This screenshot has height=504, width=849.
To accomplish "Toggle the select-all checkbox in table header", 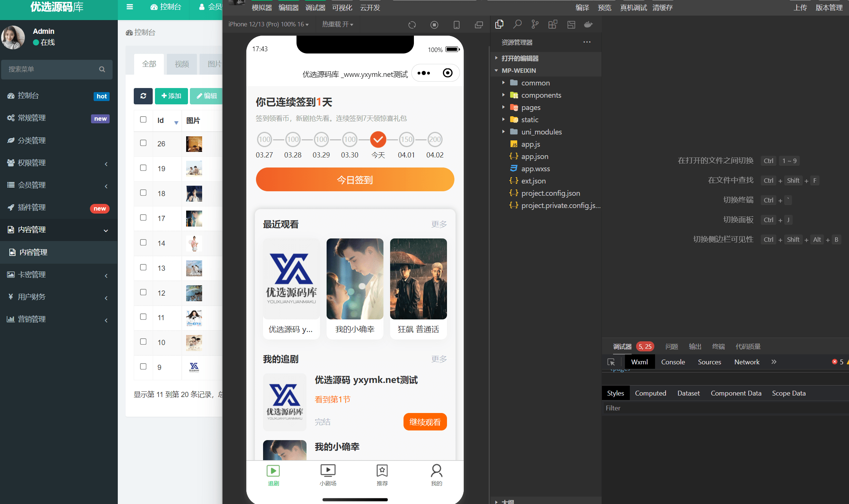I will coord(143,120).
